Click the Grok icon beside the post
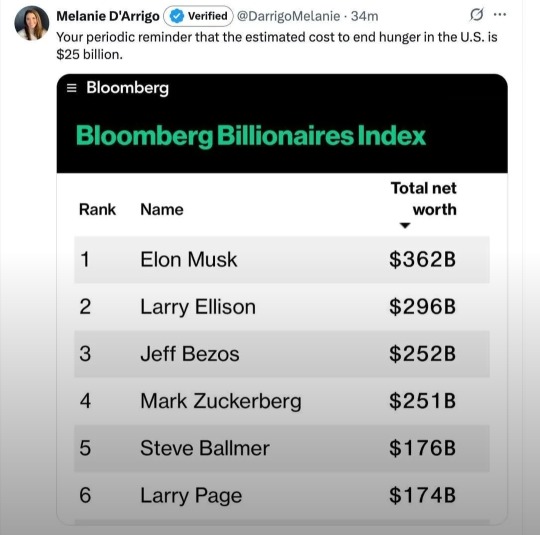This screenshot has height=535, width=540. (477, 14)
